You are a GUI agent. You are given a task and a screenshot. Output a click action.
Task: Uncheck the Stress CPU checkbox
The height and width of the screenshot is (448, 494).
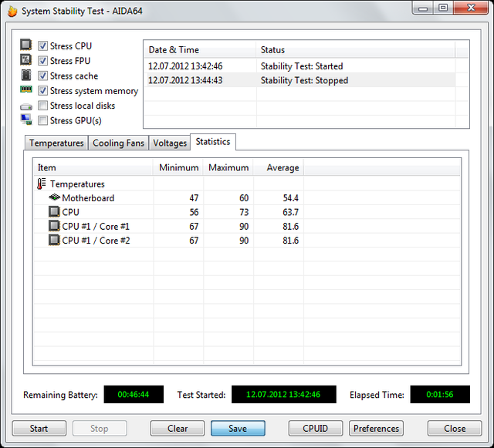(43, 46)
